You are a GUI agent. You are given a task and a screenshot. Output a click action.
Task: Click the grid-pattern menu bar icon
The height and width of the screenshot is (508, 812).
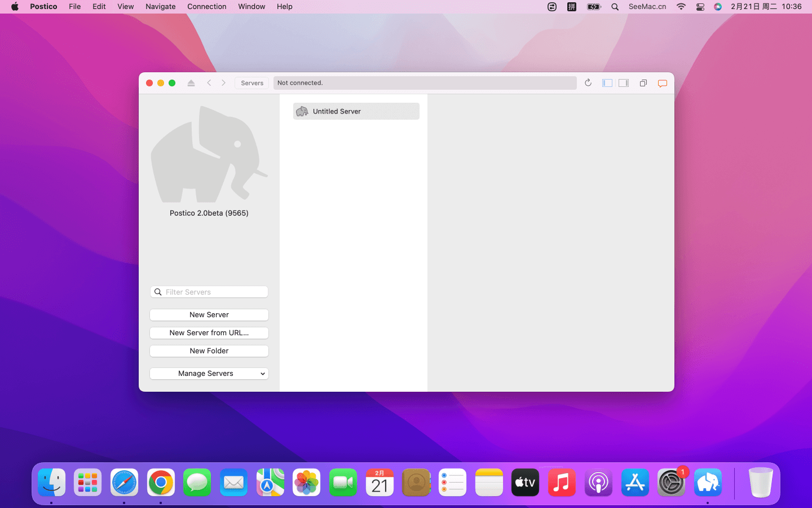tap(572, 7)
